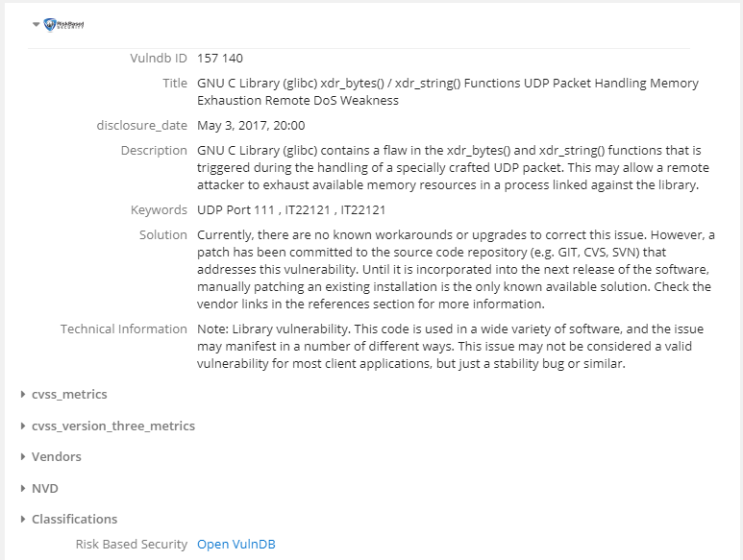The width and height of the screenshot is (743, 560).
Task: Click the glibc vulnerability title text
Action: coord(447,91)
